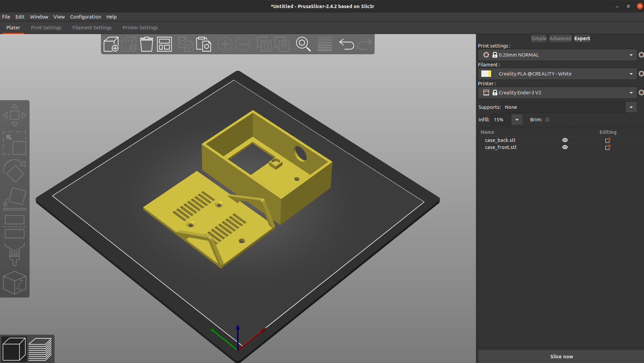The width and height of the screenshot is (644, 363).
Task: Open the search tool in the toolbar
Action: [303, 44]
